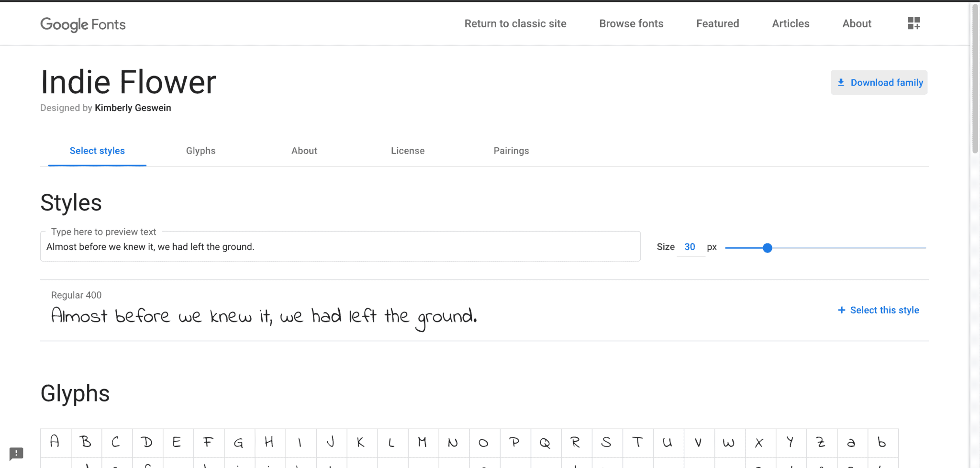Open the Pairings tab
Screen dimensions: 980x468
(511, 151)
